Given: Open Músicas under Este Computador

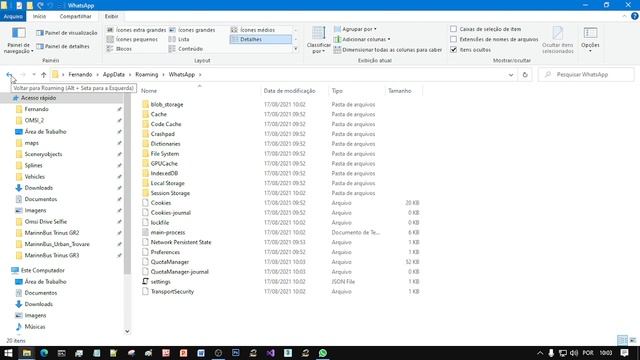Looking at the screenshot, I should (35, 327).
